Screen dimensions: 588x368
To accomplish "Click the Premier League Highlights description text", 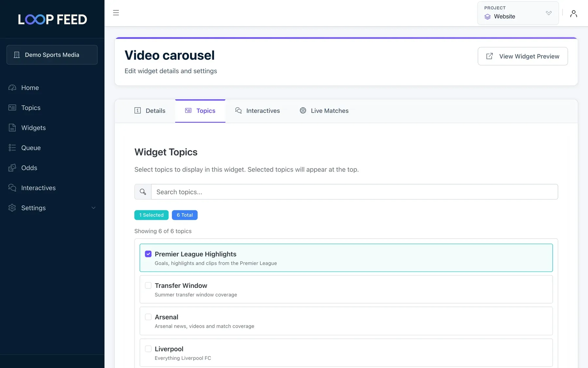I will (x=216, y=263).
